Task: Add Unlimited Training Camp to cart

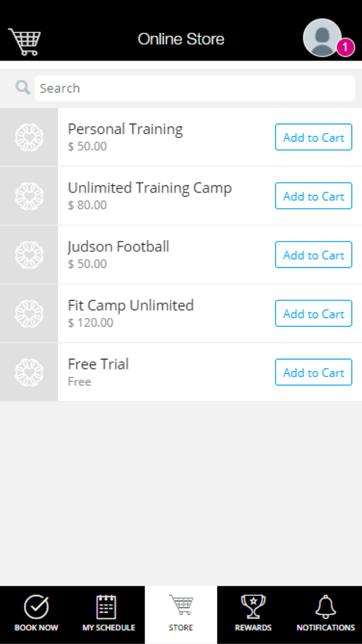Action: coord(313,196)
